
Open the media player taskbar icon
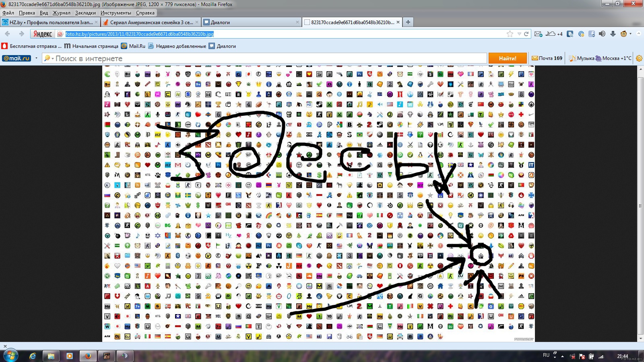(x=70, y=356)
